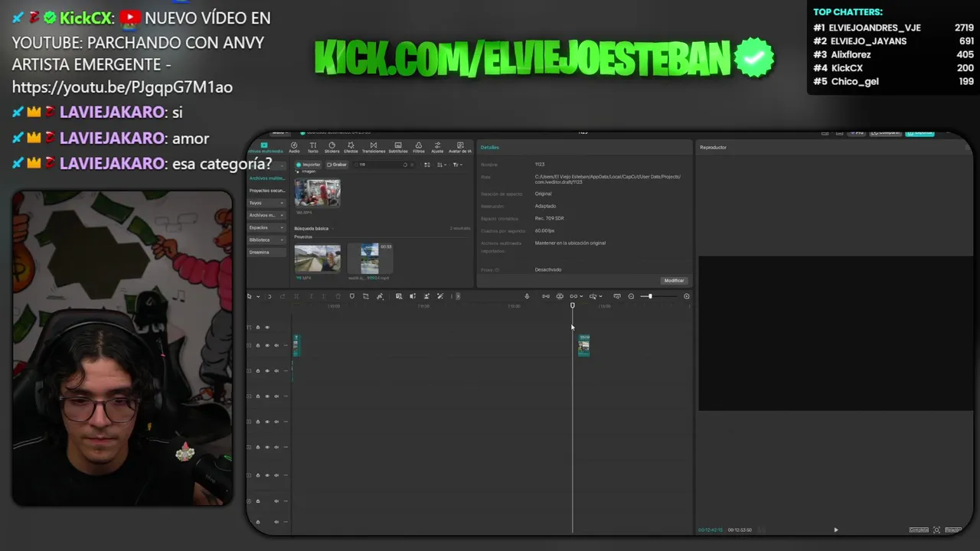980x551 pixels.
Task: Open the Avatar de IA icon
Action: (460, 147)
